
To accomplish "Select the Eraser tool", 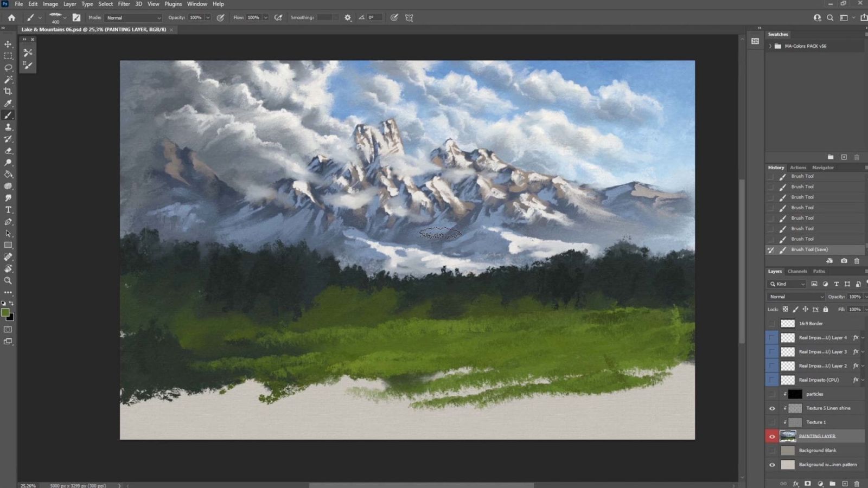I will 8,151.
